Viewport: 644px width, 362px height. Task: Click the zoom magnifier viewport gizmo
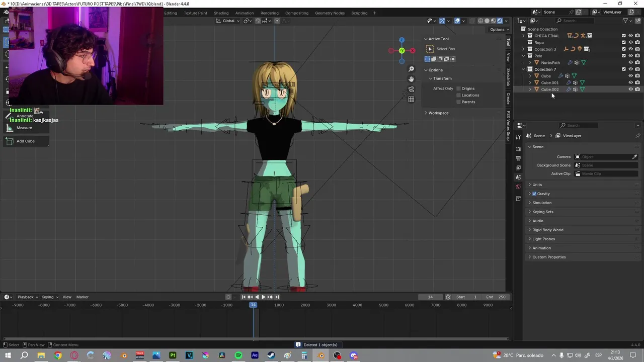(x=411, y=69)
